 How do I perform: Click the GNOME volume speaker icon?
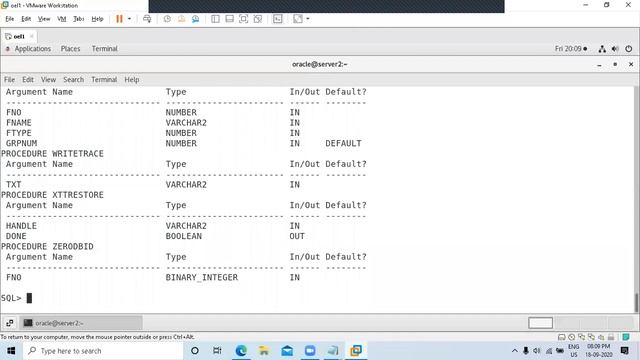pos(615,49)
